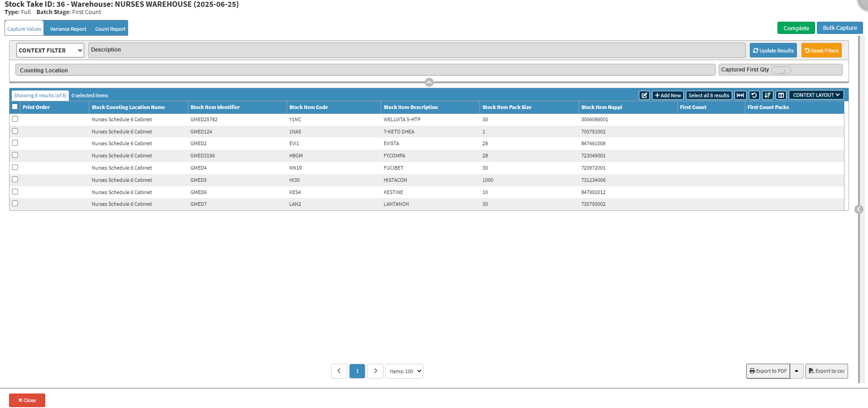Viewport: 868px width, 408px height.
Task: Switch to the Variance Report tab
Action: pos(68,29)
